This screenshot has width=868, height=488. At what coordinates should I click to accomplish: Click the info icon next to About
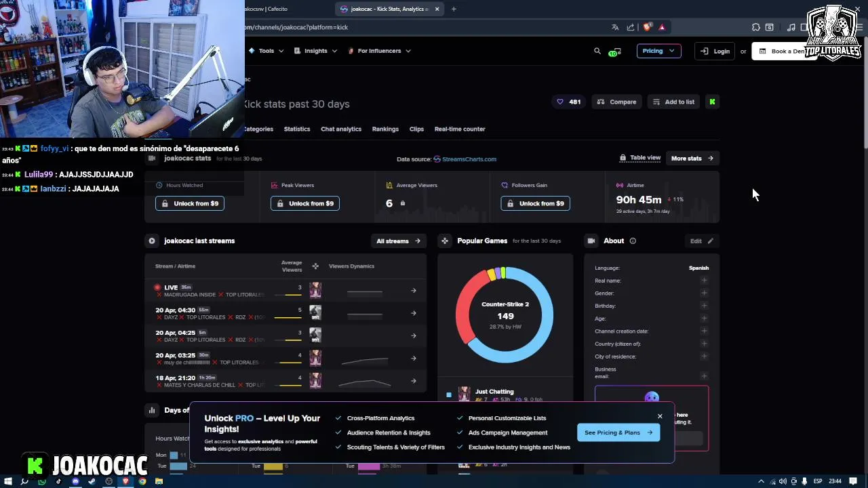(x=633, y=241)
